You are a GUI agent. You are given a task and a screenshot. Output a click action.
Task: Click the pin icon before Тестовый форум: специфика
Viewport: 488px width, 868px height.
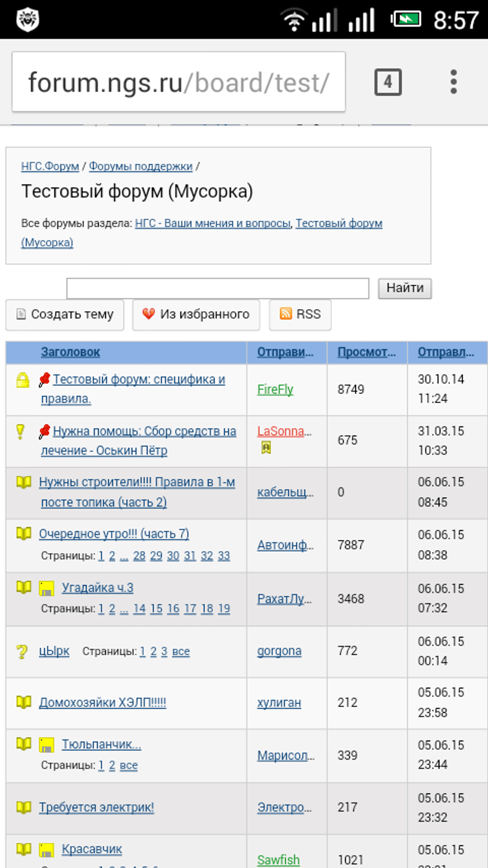(x=44, y=380)
